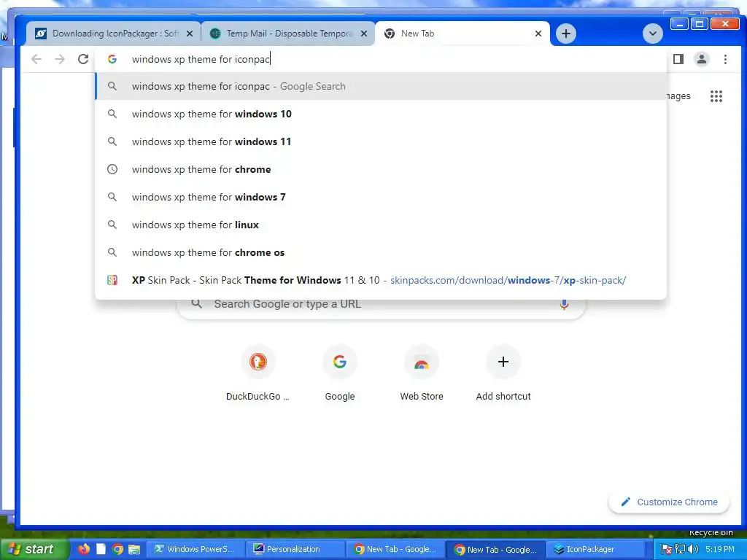
Task: Select the New Tab tab
Action: [x=462, y=34]
